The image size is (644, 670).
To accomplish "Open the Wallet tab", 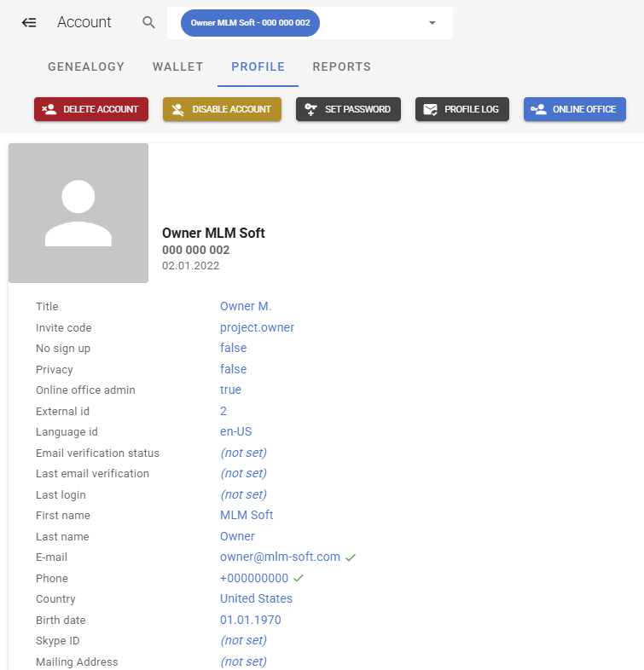I will (x=177, y=66).
